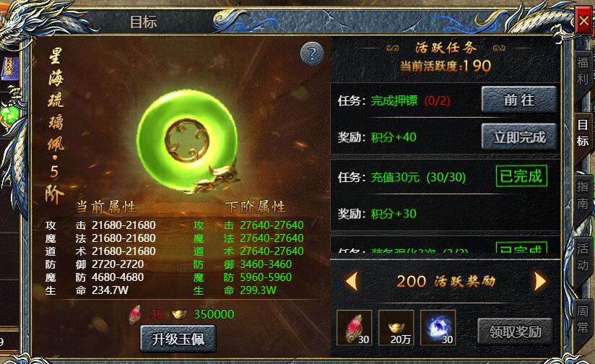
Task: Select the gold ingot cost icon
Action: tap(179, 314)
